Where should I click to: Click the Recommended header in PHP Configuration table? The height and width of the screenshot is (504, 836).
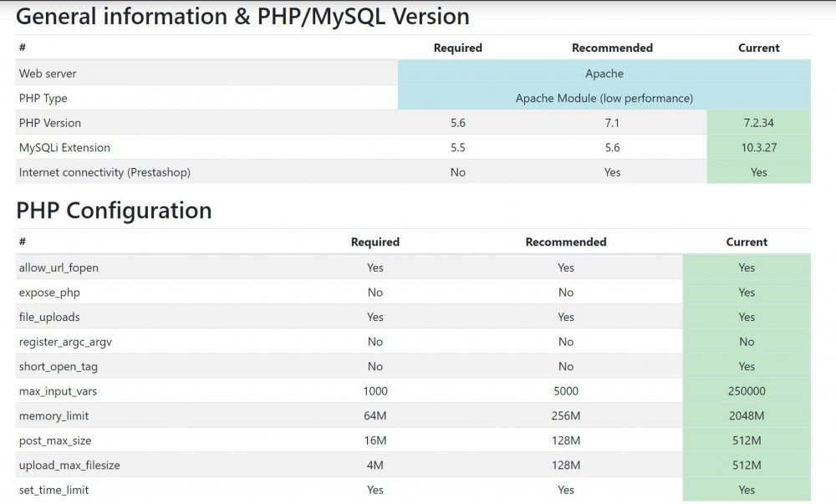[x=566, y=242]
